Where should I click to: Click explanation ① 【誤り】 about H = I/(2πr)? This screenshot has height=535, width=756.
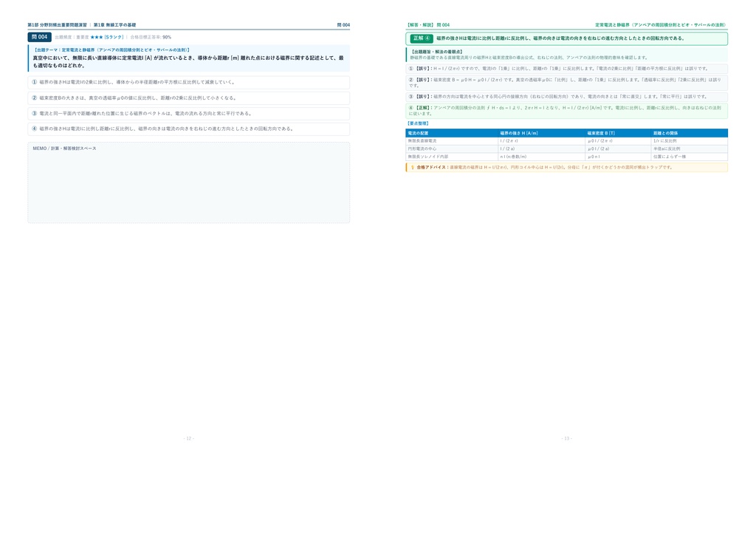point(566,69)
